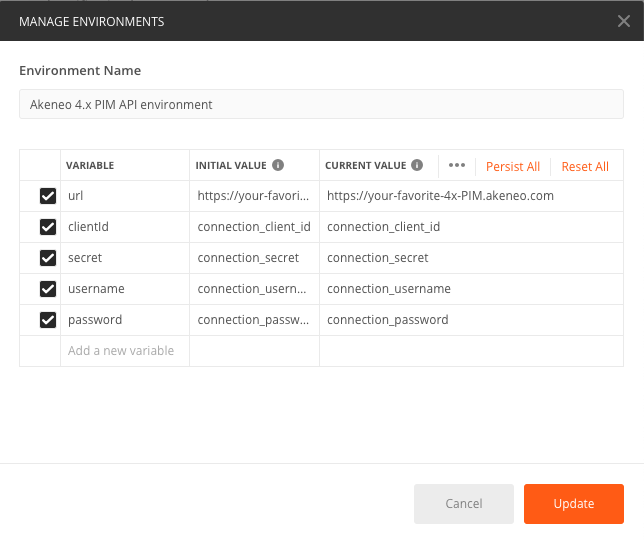Click Reset All link
644x541 pixels.
coord(585,166)
